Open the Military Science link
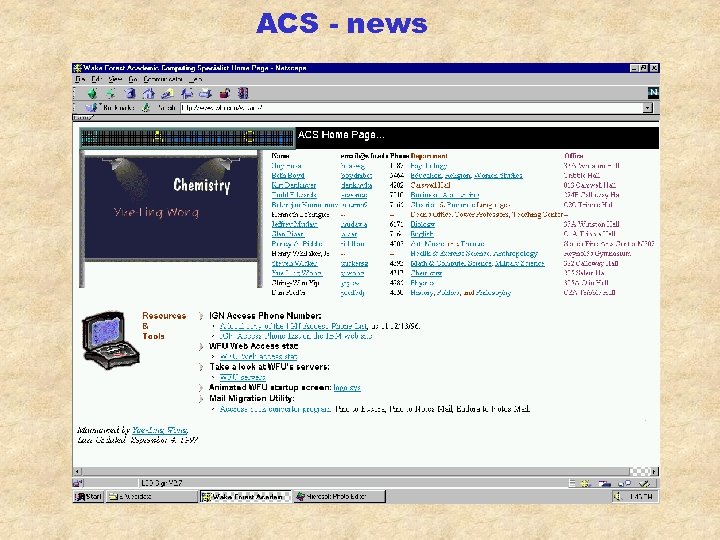The width and height of the screenshot is (720, 540). point(519,263)
